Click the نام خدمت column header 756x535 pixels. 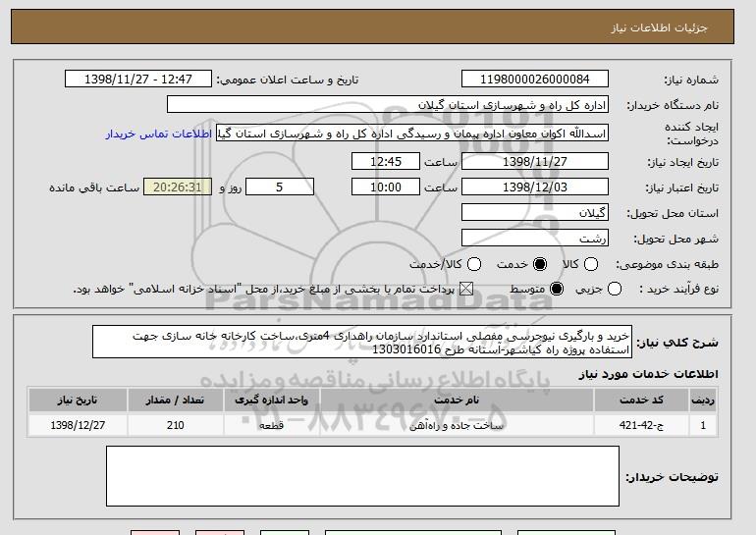coord(457,401)
